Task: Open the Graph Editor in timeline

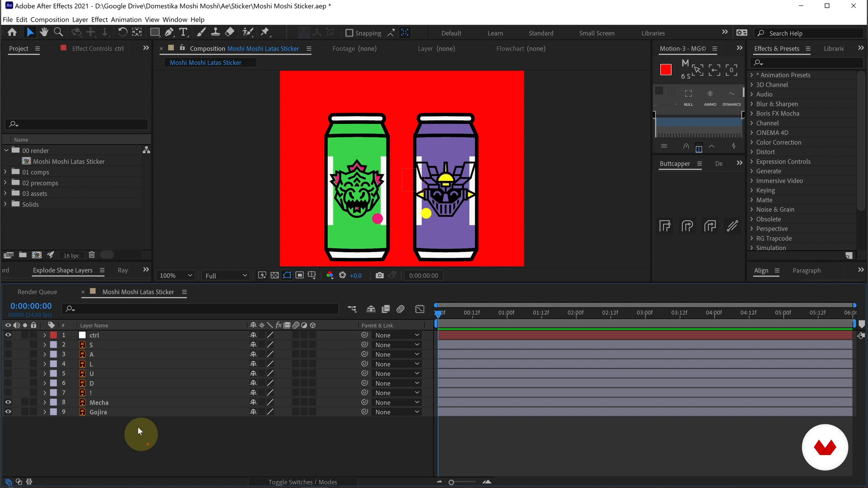Action: coord(420,309)
